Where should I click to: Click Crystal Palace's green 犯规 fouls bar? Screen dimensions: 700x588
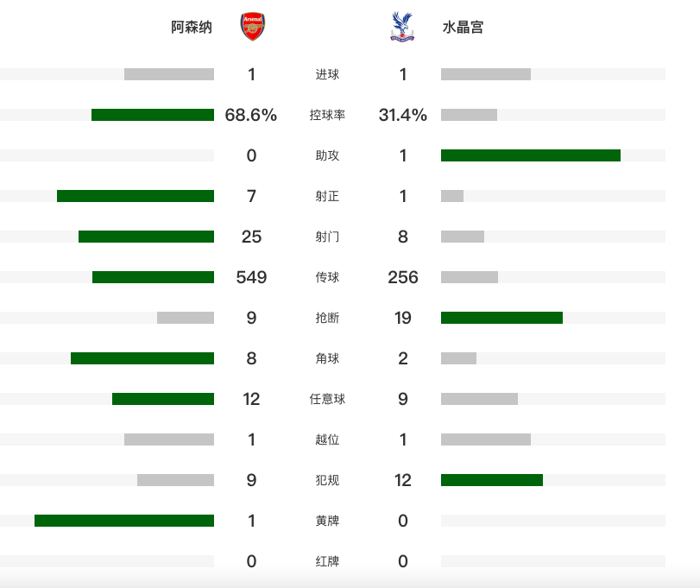coord(491,480)
